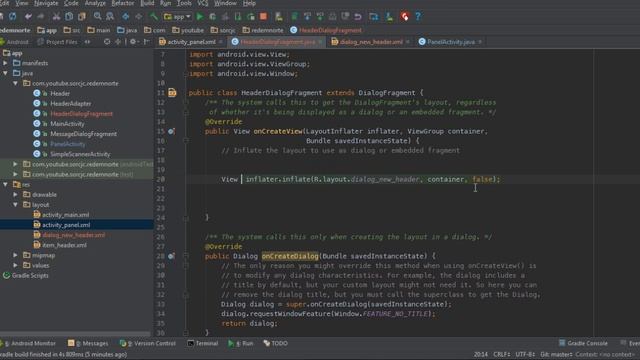Switch to the dialog_new_header.xml editor tab
The width and height of the screenshot is (640, 360).
(x=371, y=42)
